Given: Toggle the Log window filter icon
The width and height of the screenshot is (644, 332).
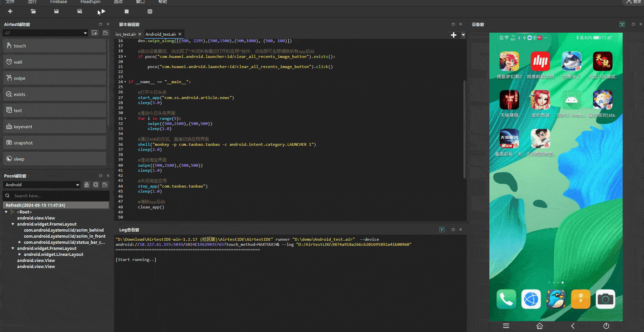Looking at the screenshot, I should point(442,230).
